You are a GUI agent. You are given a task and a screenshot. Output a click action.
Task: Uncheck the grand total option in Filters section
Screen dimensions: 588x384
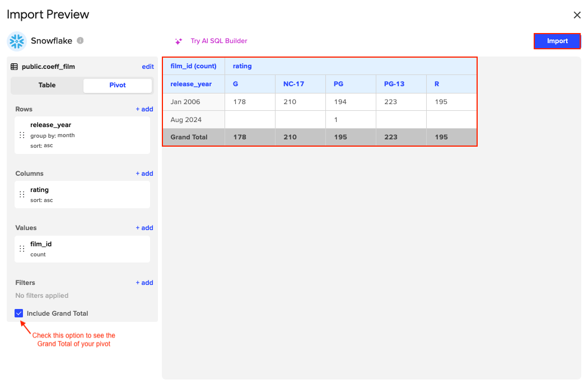pyautogui.click(x=18, y=313)
